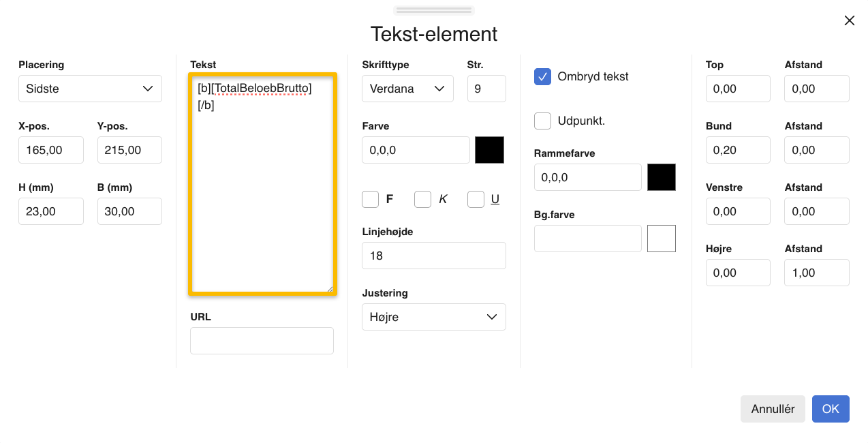868x443 pixels.
Task: Click the Str. font size field
Action: (x=486, y=89)
